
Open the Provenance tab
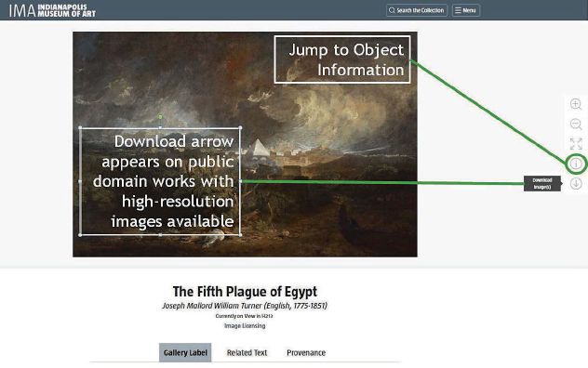[306, 352]
